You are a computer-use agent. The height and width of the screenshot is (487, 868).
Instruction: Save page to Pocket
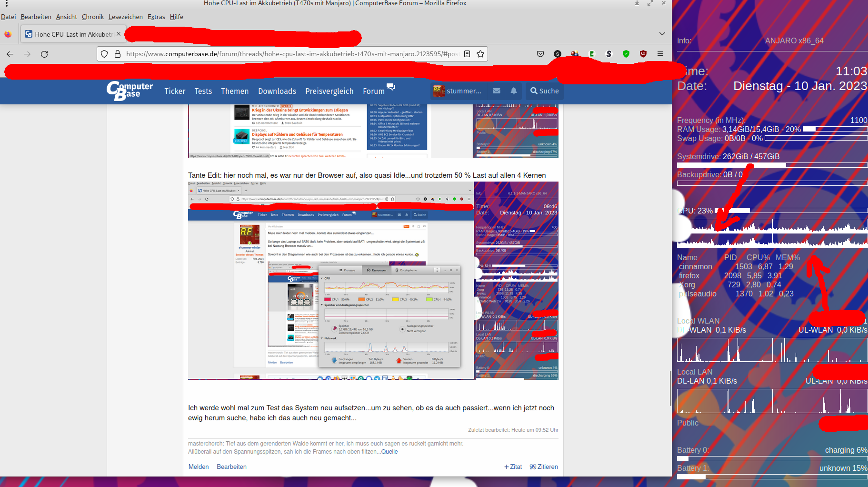540,54
